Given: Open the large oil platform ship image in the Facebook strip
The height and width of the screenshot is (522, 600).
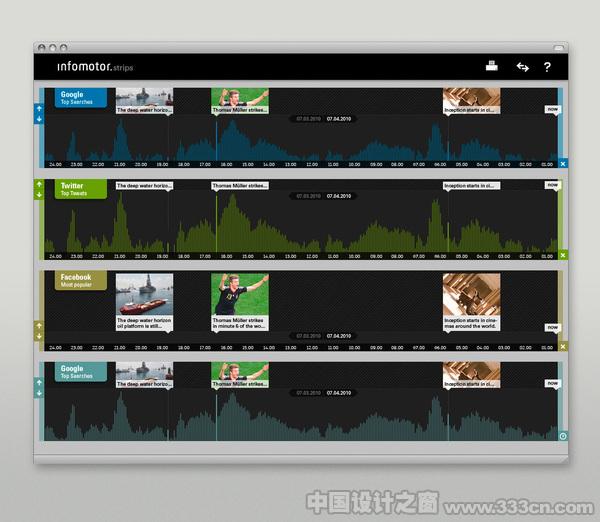Looking at the screenshot, I should click(x=144, y=294).
